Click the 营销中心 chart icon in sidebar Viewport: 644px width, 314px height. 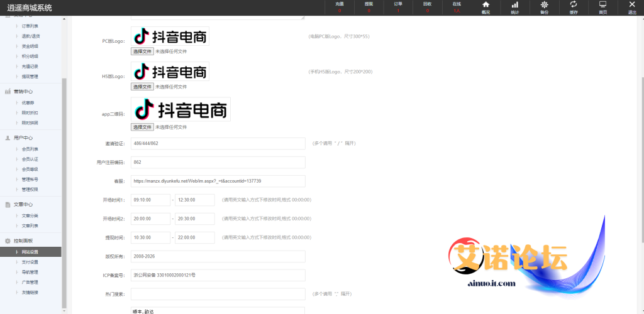tap(8, 92)
